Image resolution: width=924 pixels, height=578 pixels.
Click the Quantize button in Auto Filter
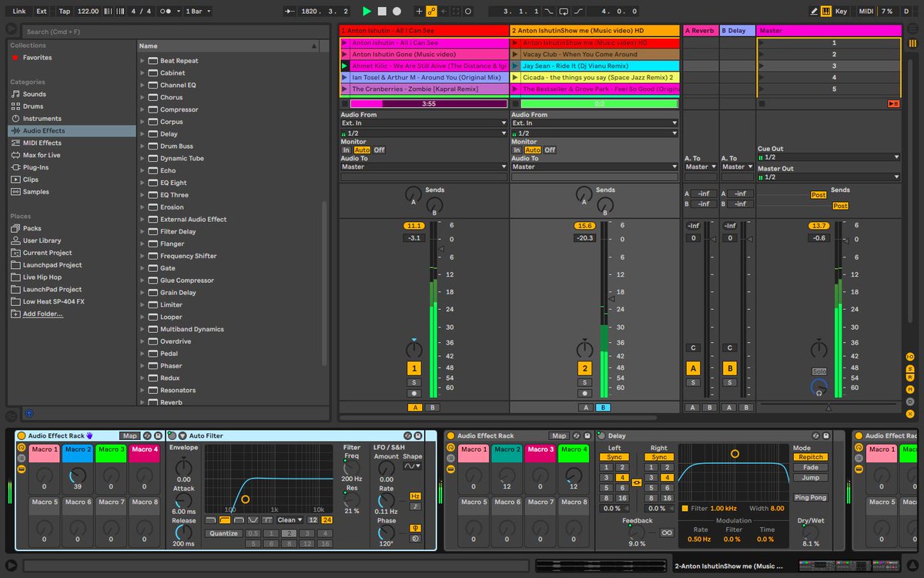[x=223, y=533]
